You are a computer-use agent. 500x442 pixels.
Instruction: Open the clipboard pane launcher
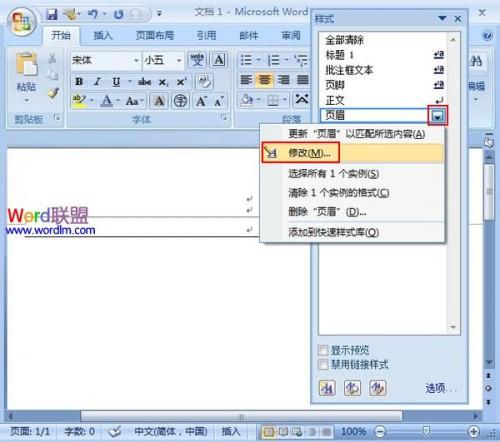pyautogui.click(x=57, y=117)
